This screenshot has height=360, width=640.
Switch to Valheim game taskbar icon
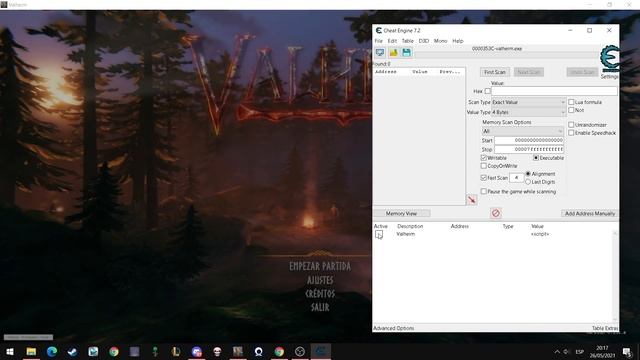click(238, 351)
